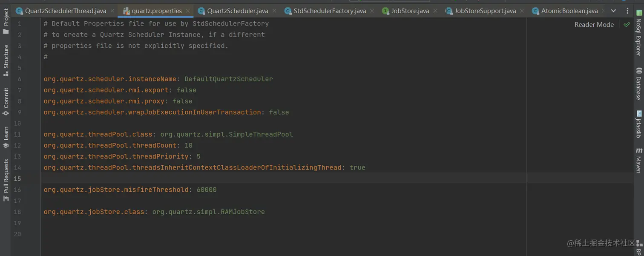The width and height of the screenshot is (644, 256).
Task: Switch to QuartzSchedulerThread.java tab
Action: point(66,11)
